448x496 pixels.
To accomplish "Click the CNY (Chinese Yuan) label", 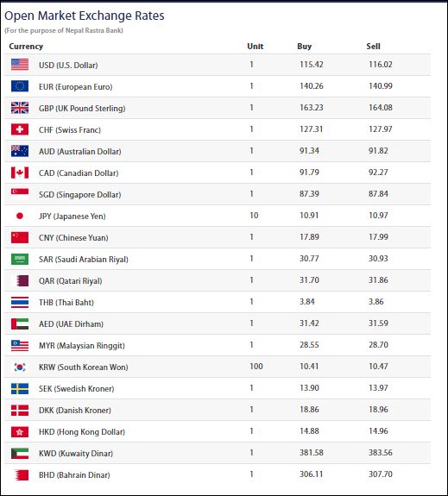I will point(73,237).
